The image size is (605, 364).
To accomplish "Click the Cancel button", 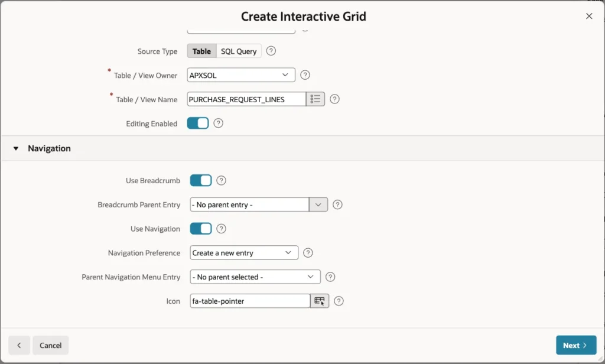I will point(51,345).
